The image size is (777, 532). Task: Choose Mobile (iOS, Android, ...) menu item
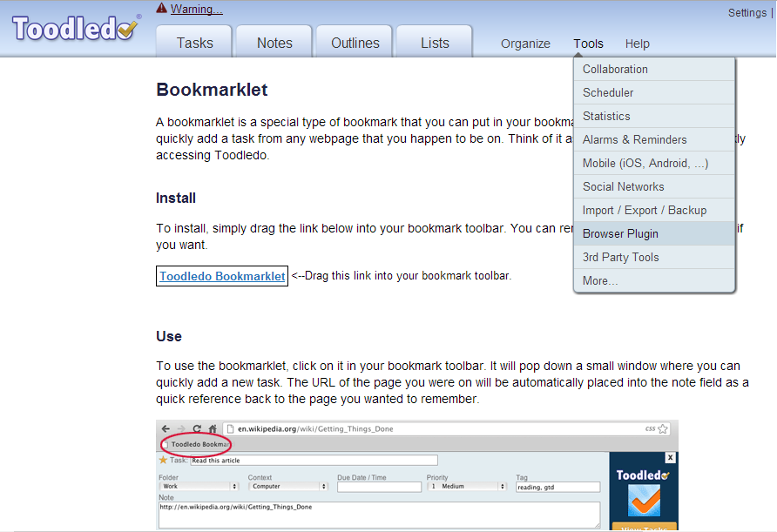[x=654, y=163]
